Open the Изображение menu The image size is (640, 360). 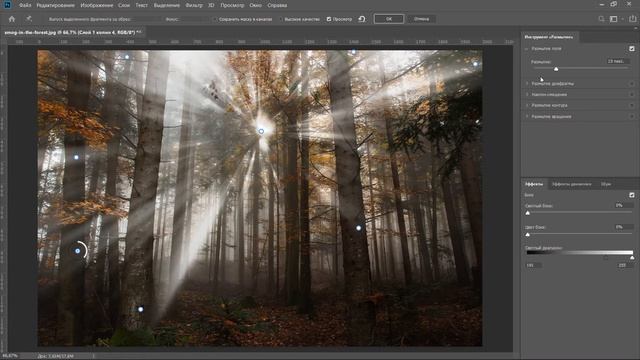click(97, 5)
